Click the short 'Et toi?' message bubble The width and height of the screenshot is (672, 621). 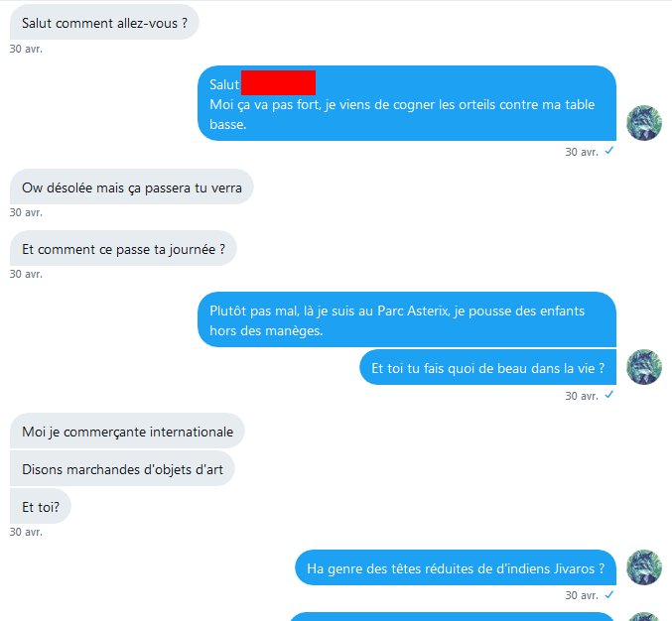(x=41, y=507)
